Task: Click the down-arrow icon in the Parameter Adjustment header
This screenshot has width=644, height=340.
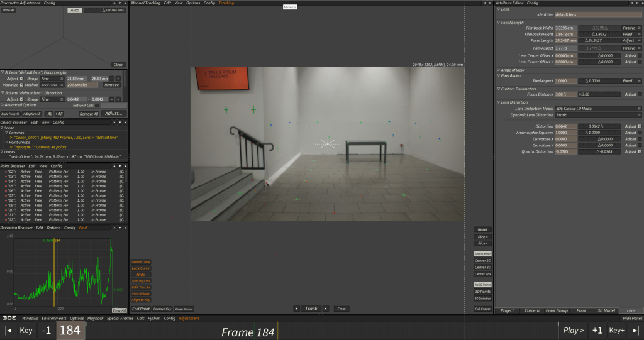Action: 120,3
